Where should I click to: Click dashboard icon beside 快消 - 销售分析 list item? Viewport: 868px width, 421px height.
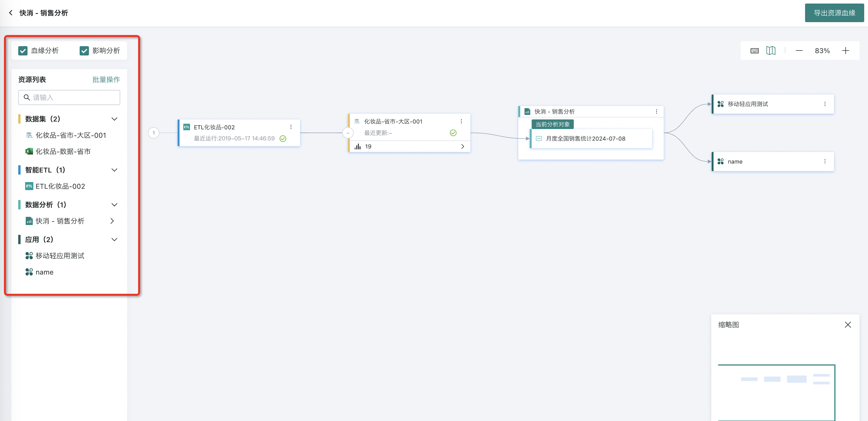tap(29, 221)
